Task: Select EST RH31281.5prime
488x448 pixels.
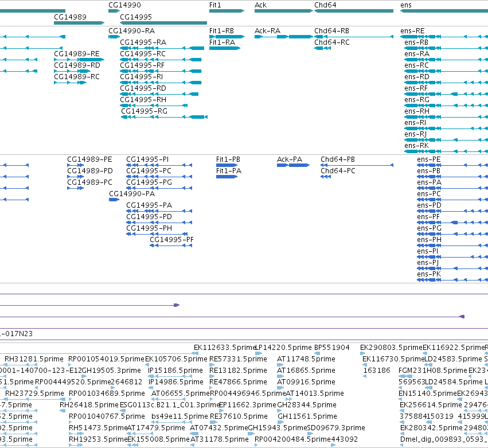Action: pyautogui.click(x=34, y=359)
